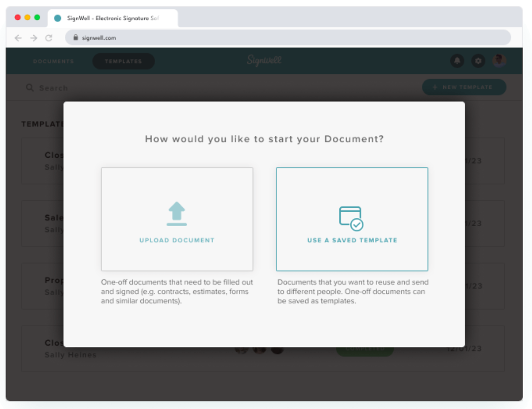532x409 pixels.
Task: Click the browser forward arrow
Action: click(34, 38)
